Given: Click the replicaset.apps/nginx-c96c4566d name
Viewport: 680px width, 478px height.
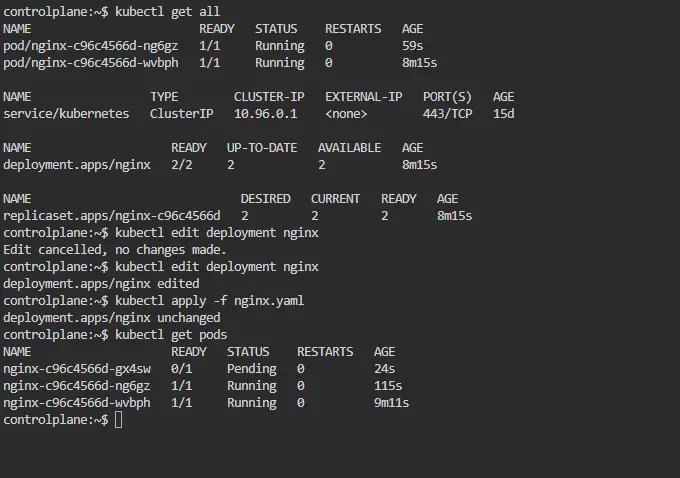Looking at the screenshot, I should click(x=111, y=216).
